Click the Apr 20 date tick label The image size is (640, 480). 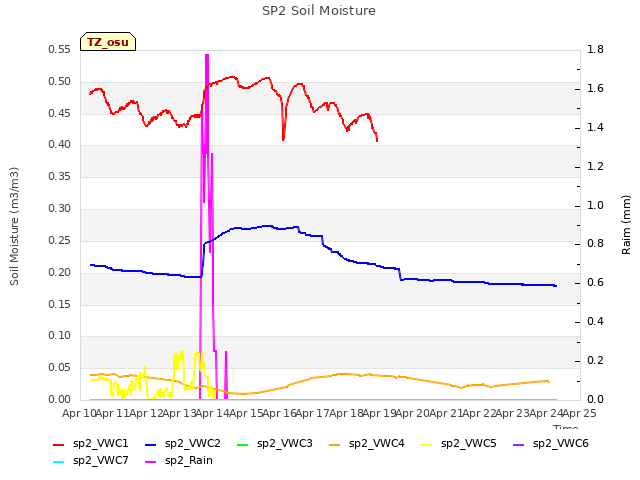click(x=413, y=413)
